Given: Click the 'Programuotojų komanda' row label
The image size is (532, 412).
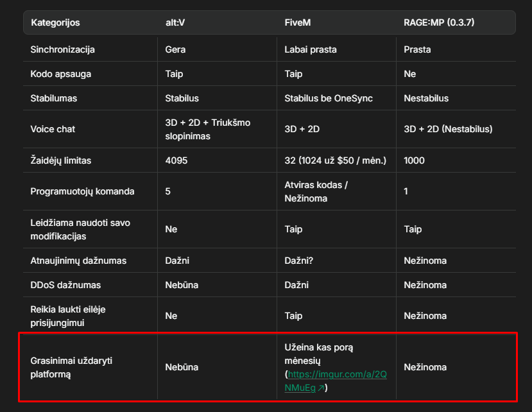Looking at the screenshot, I should pyautogui.click(x=82, y=191).
